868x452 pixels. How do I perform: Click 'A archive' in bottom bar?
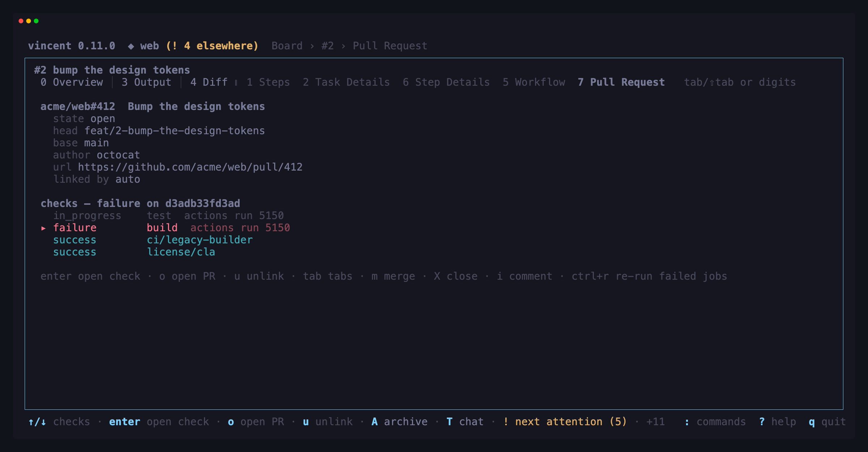[x=399, y=422]
